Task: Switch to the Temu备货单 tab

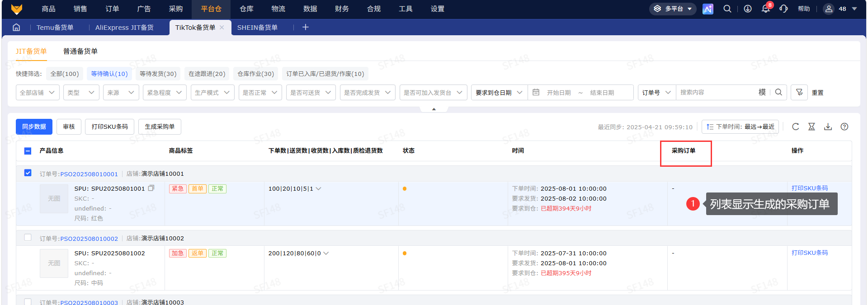Action: tap(55, 27)
